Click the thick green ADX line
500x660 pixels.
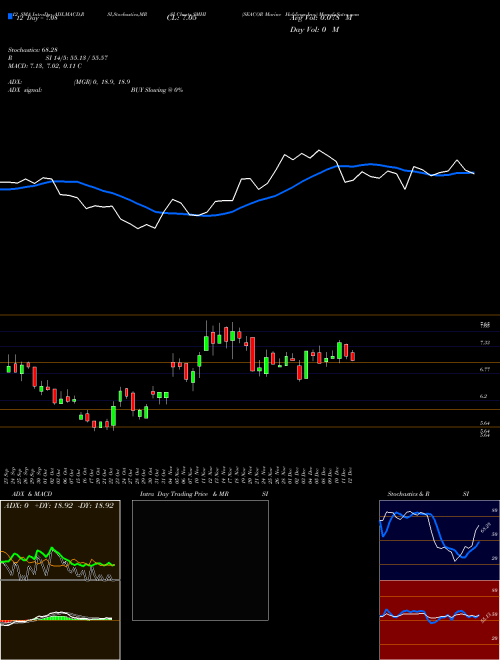[x=52, y=550]
